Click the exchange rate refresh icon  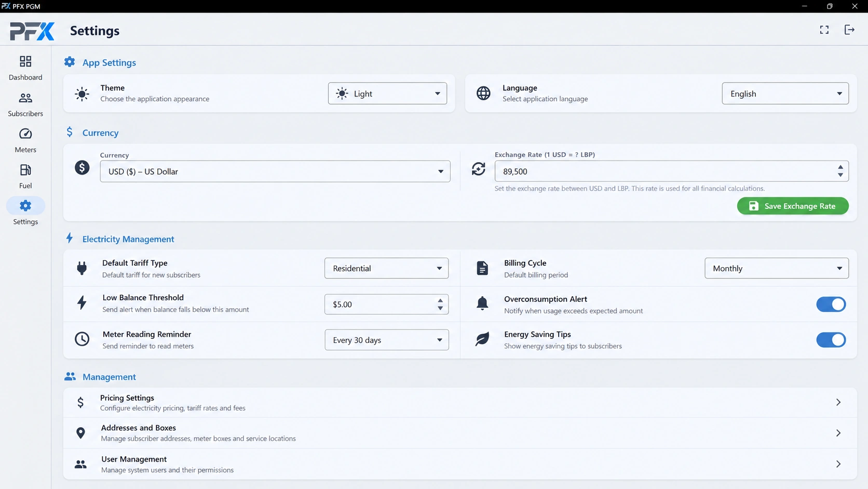[479, 169]
